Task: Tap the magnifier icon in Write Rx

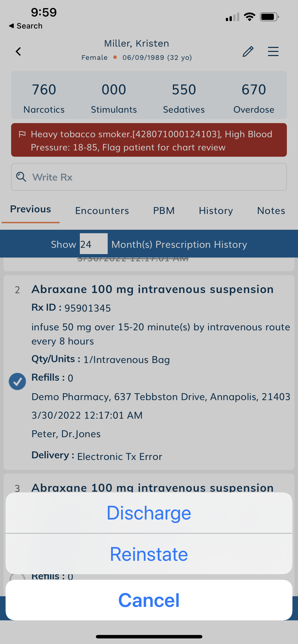Action: pyautogui.click(x=21, y=177)
